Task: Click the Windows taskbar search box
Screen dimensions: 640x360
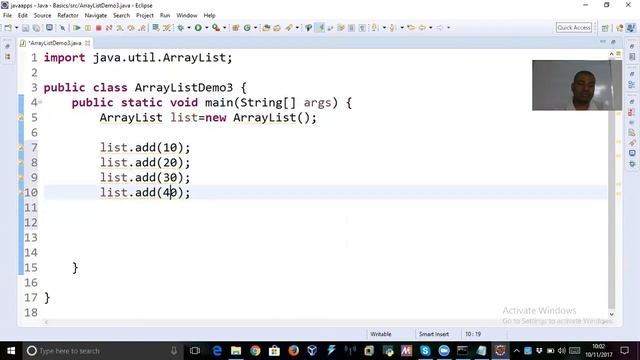Action: pyautogui.click(x=101, y=351)
